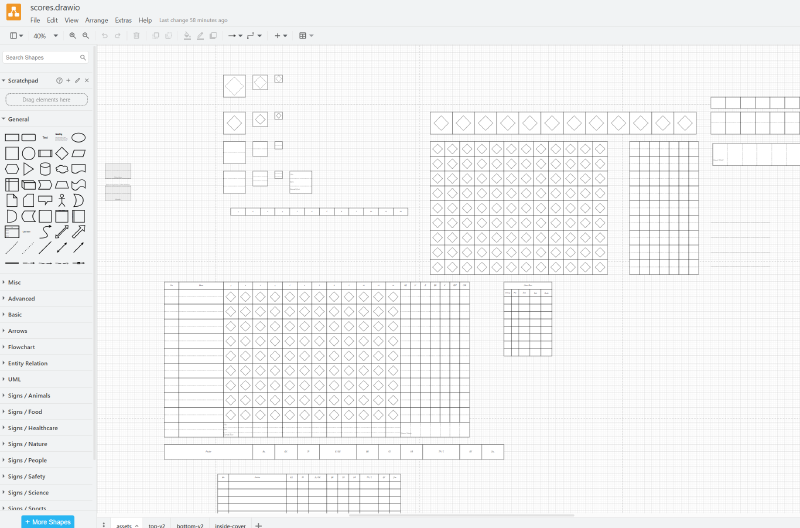Screen dimensions: 800x528
Task: Expand the Entity Relation section
Action: 30,363
